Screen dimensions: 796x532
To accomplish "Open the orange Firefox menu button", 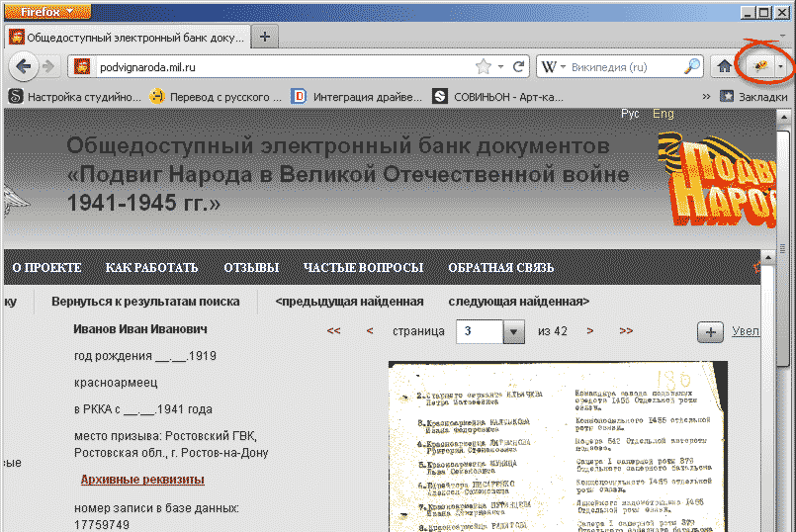I will pos(48,11).
